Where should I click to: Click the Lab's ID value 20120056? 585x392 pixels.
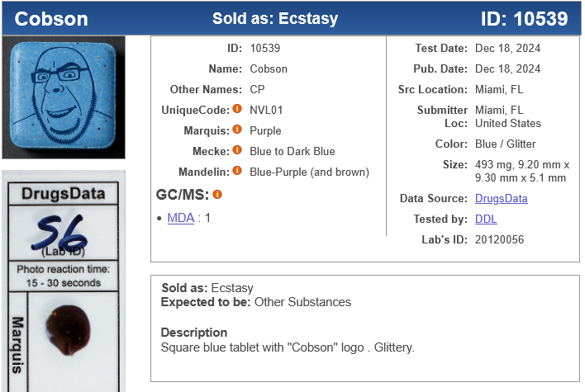click(x=499, y=239)
